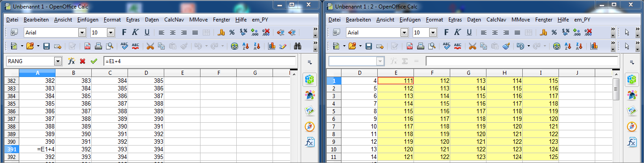Select row header 5 in Unbenannt 1 : 2 window
This screenshot has width=644, height=163.
point(334,111)
